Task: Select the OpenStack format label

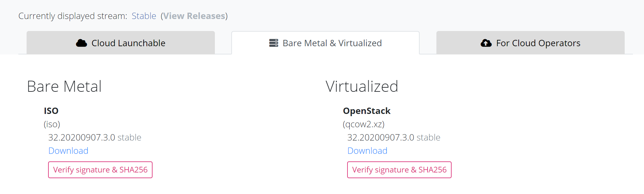Action: 367,111
